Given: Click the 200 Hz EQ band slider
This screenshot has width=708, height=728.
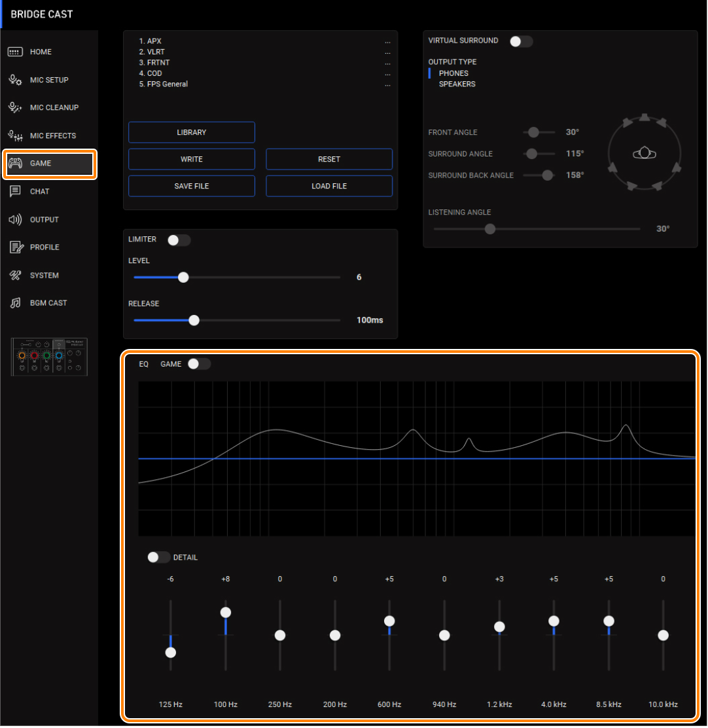Looking at the screenshot, I should tap(335, 635).
